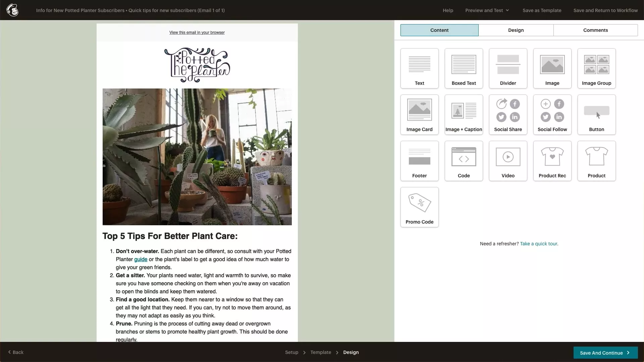
Task: Select the Promo Code content block
Action: [419, 207]
